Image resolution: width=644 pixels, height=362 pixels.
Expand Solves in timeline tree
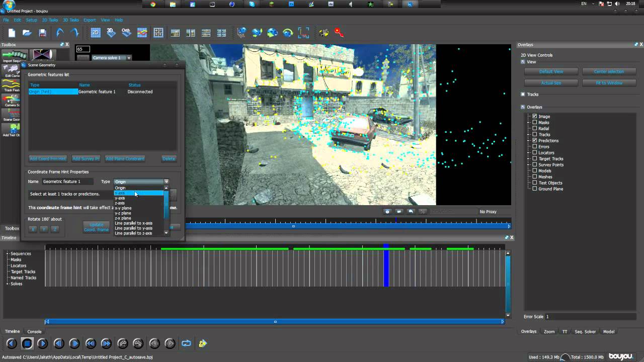[x=8, y=284]
